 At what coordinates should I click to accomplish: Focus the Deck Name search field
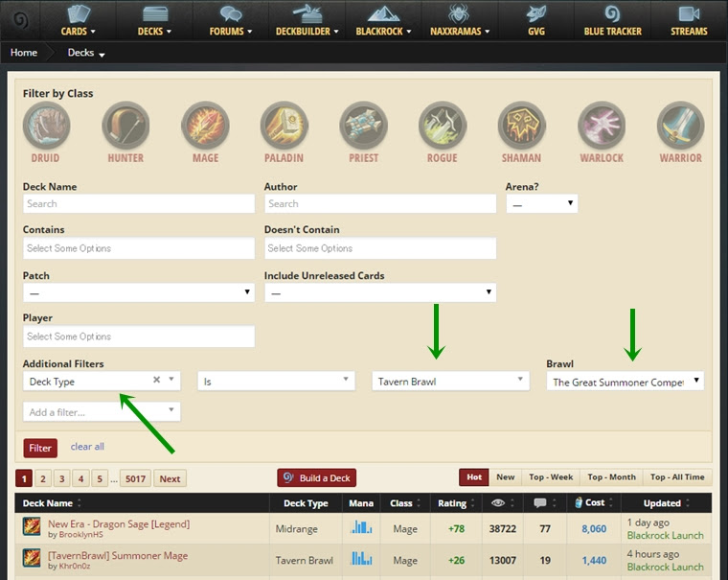pos(139,203)
